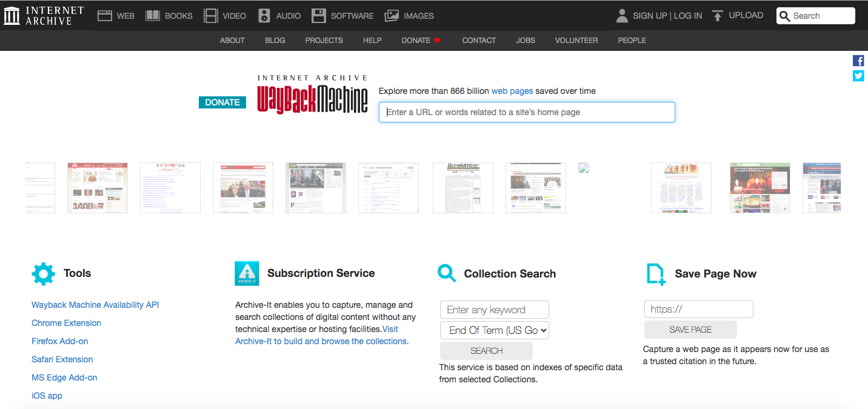Open the Chrome Extension link
868x409 pixels.
coord(67,323)
